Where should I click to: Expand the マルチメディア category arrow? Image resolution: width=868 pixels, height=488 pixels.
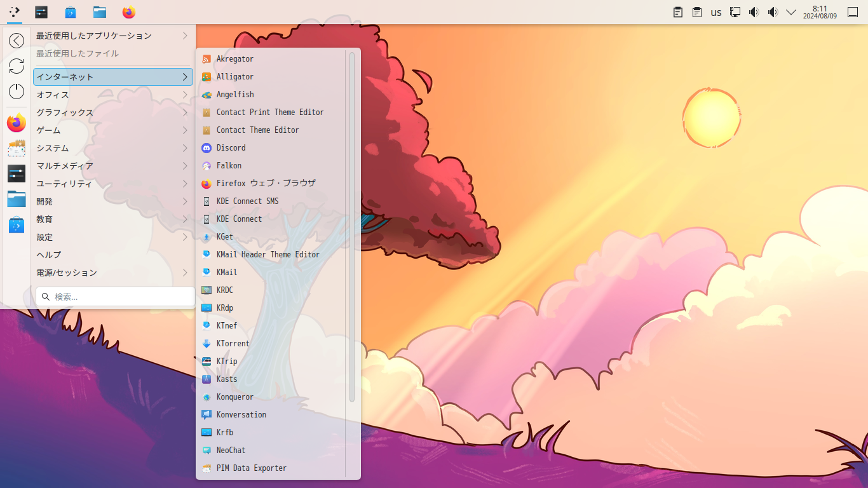(185, 166)
